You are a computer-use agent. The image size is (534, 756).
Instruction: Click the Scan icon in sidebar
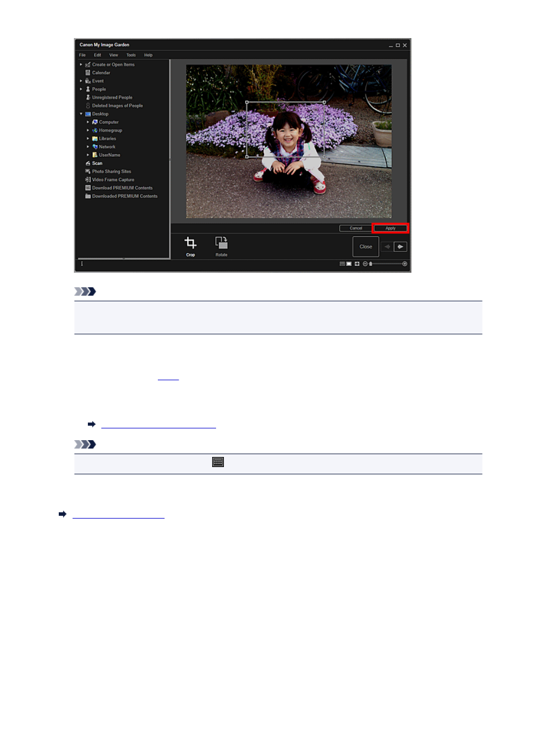(x=88, y=163)
